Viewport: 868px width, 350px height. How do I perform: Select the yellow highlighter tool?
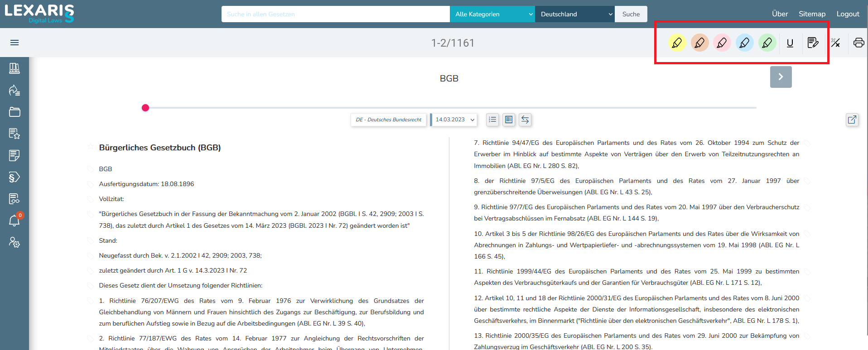(677, 43)
